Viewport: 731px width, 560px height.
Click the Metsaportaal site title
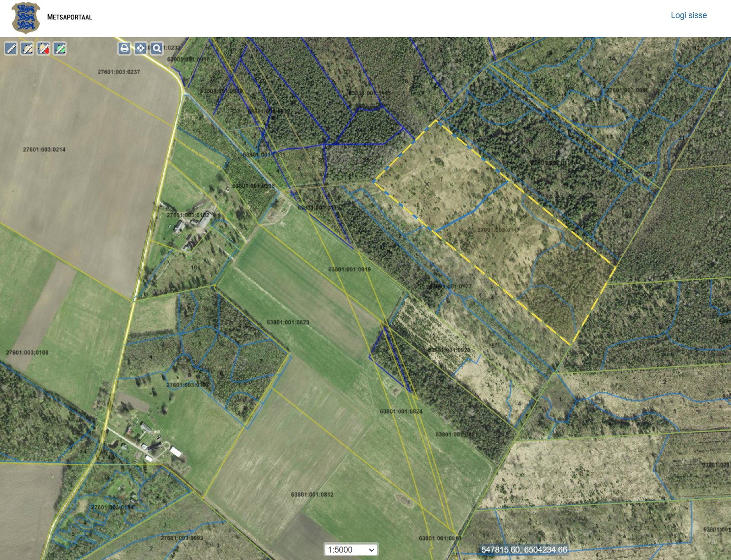click(x=70, y=17)
